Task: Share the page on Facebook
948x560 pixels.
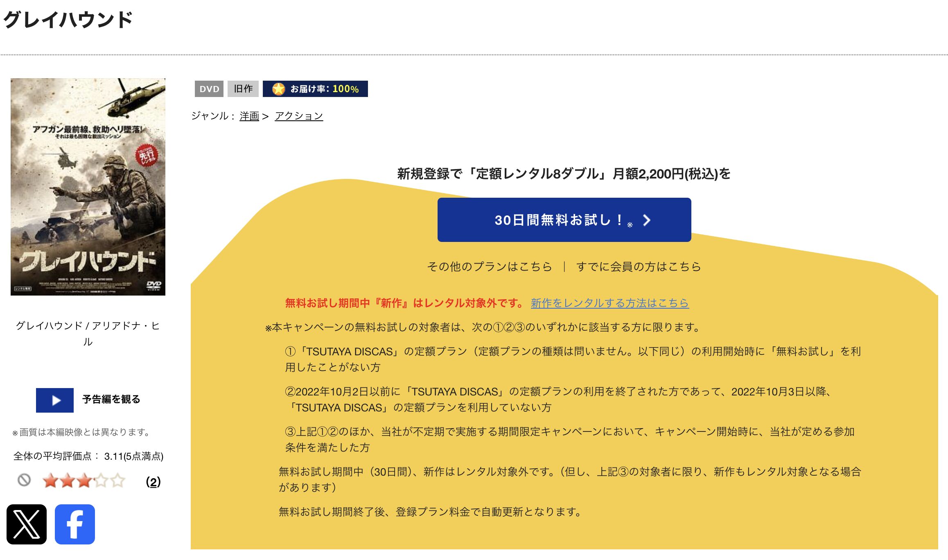Action: point(75,524)
